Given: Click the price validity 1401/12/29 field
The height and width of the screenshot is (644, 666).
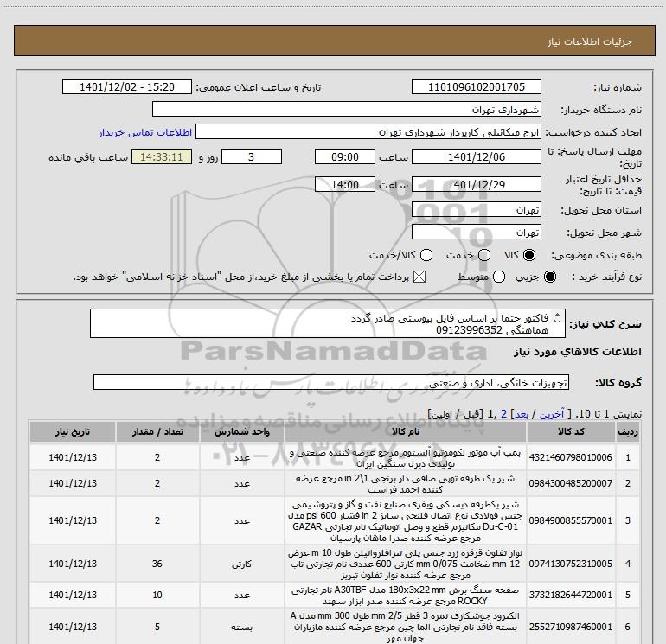Looking at the screenshot, I should pos(476,184).
